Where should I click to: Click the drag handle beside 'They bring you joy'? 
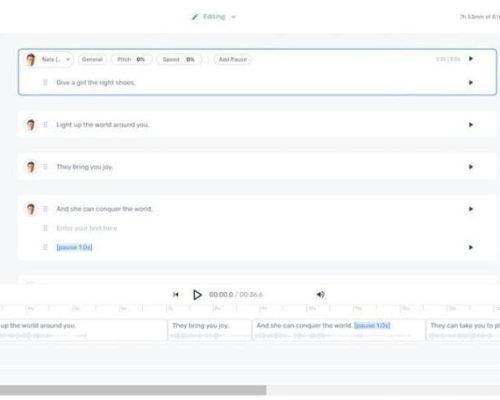[x=45, y=167]
